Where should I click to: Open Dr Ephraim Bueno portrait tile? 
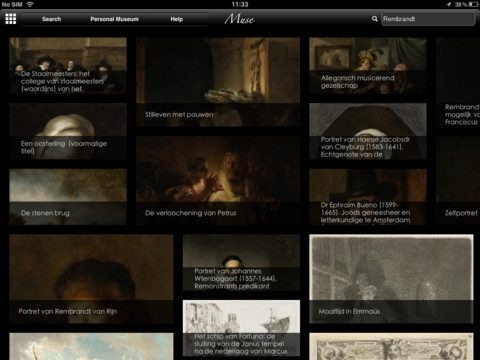(368, 197)
